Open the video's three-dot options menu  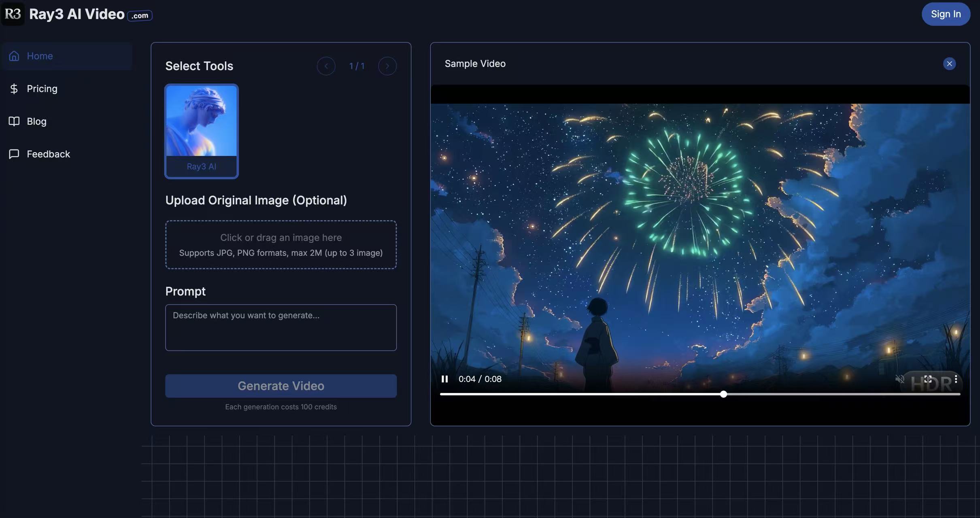[956, 379]
